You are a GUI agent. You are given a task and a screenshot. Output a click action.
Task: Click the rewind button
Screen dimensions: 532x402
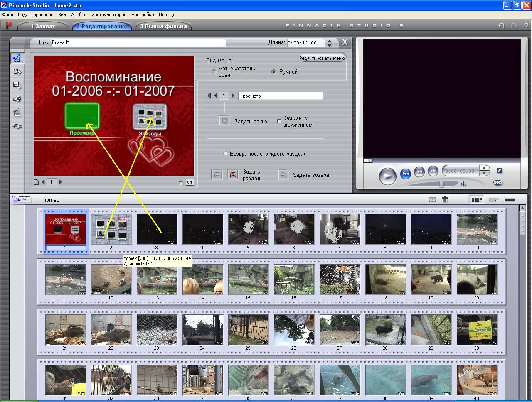(x=419, y=171)
